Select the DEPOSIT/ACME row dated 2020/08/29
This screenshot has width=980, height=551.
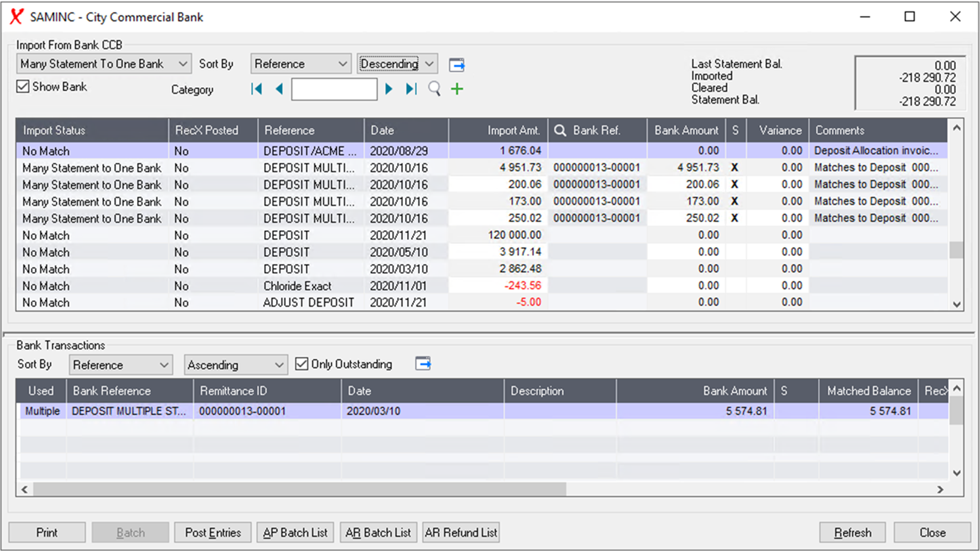click(481, 151)
